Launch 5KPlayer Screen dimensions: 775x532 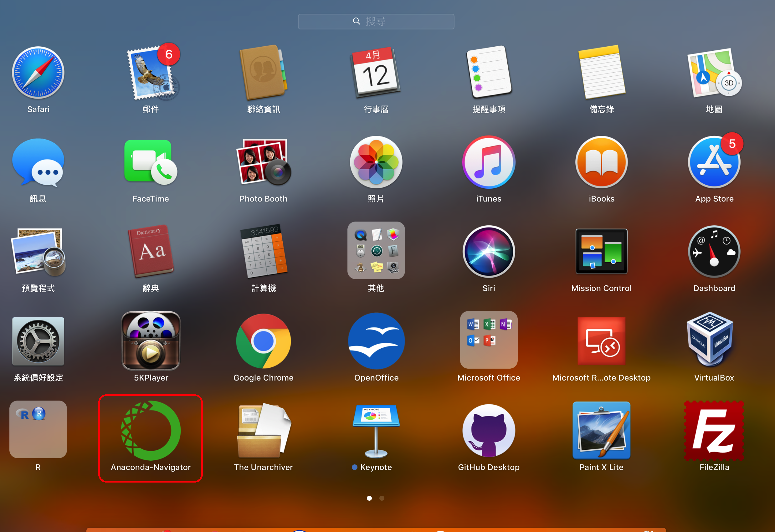(151, 341)
